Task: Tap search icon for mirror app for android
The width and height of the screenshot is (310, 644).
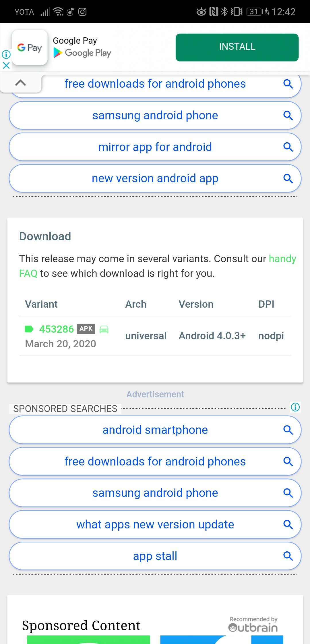Action: coord(288,147)
